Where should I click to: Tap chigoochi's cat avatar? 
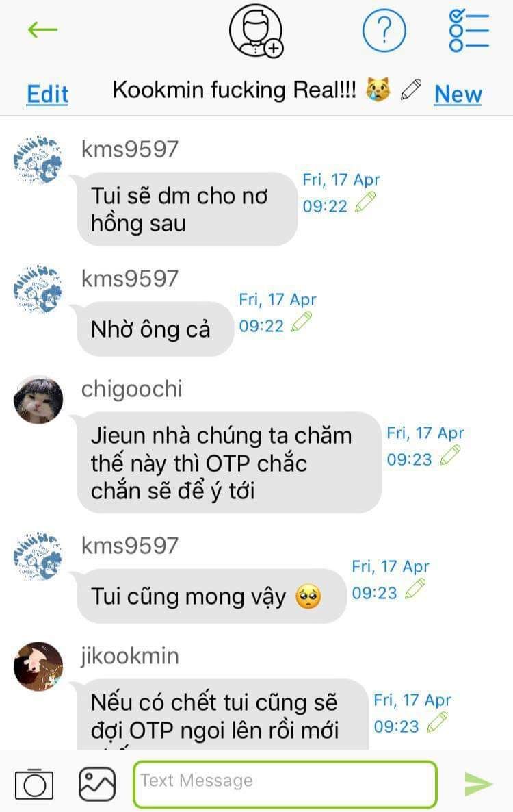point(38,401)
